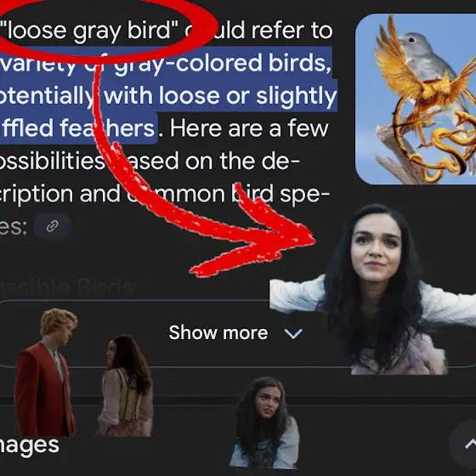Click the Show more text label
The image size is (476, 476).
(x=218, y=332)
